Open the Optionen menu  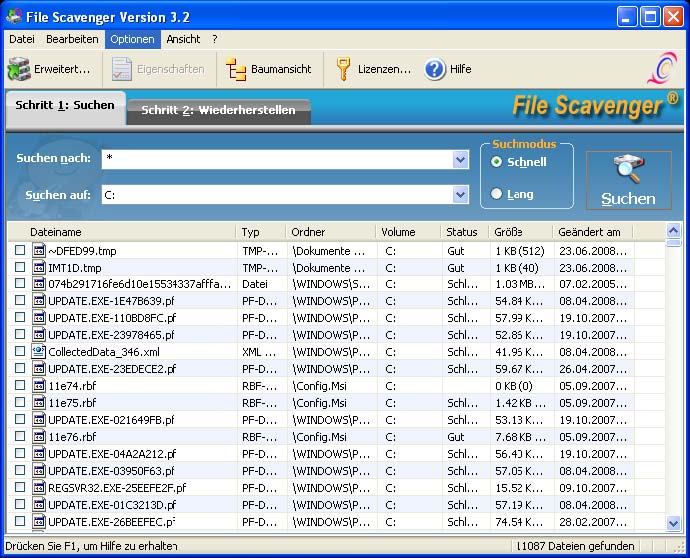click(x=132, y=39)
